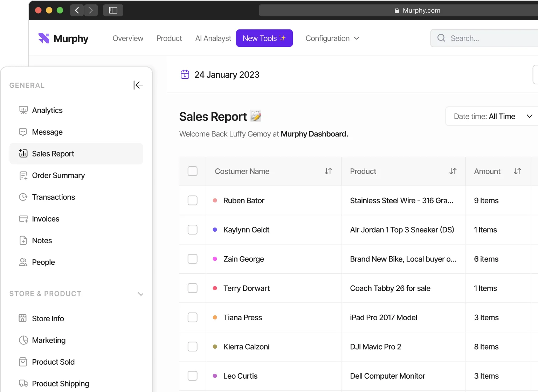Expand the Configuration menu
The height and width of the screenshot is (392, 538).
click(332, 38)
